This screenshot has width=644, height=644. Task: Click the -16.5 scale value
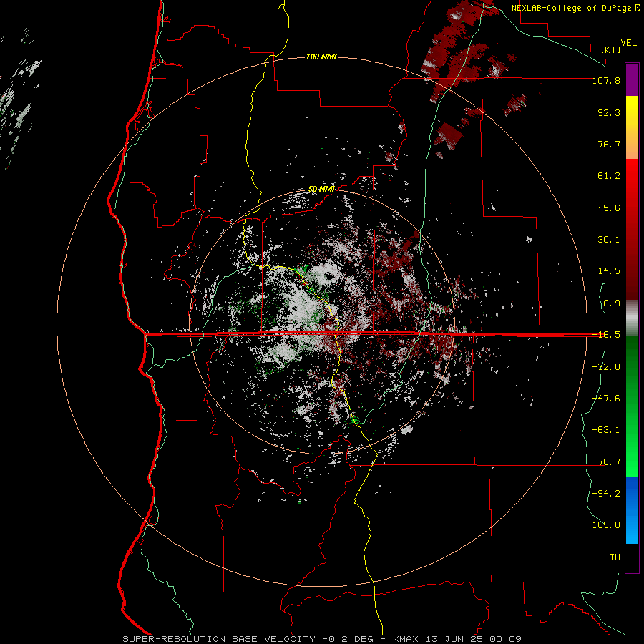[x=606, y=335]
